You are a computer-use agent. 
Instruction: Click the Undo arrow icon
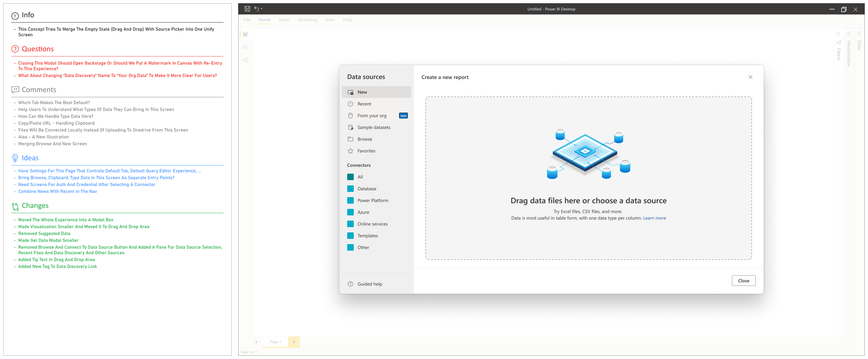pos(256,9)
